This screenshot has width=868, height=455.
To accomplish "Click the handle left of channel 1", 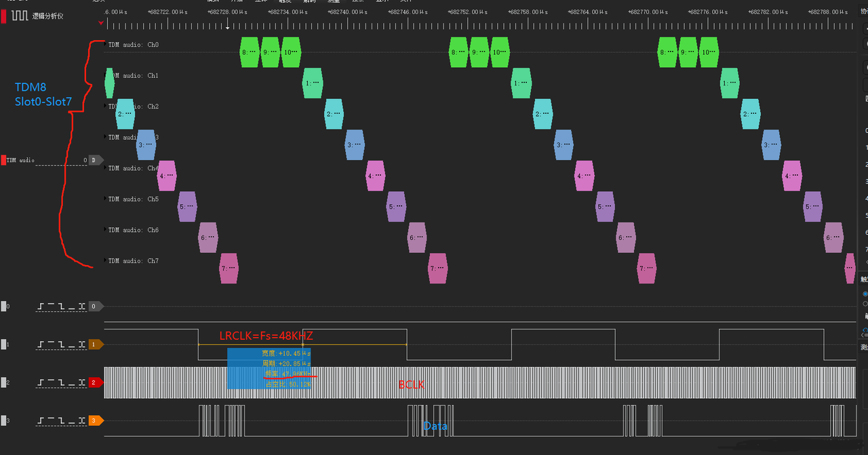I will pos(3,344).
